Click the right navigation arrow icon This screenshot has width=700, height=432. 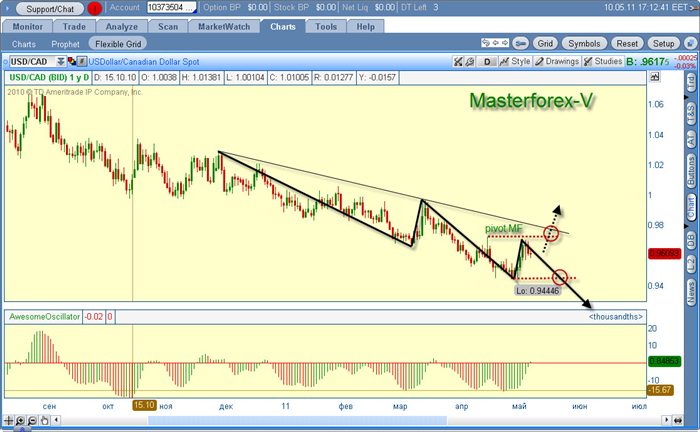point(505,43)
